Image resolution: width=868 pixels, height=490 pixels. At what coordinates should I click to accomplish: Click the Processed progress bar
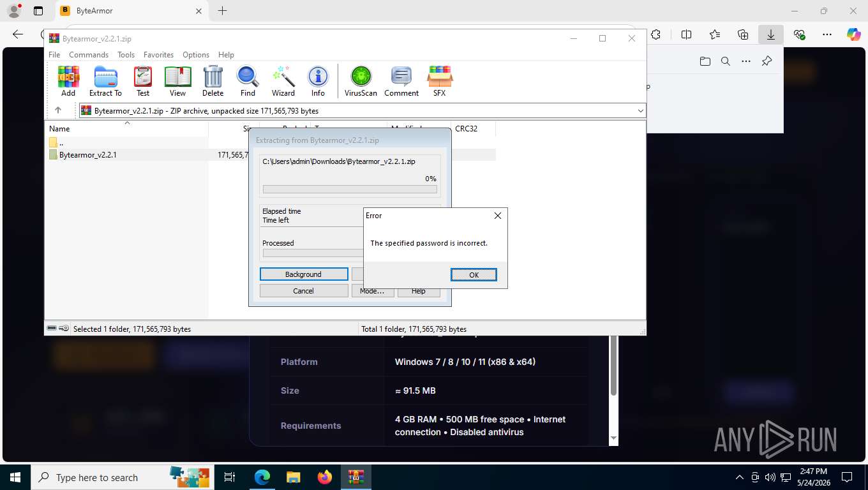pyautogui.click(x=313, y=253)
